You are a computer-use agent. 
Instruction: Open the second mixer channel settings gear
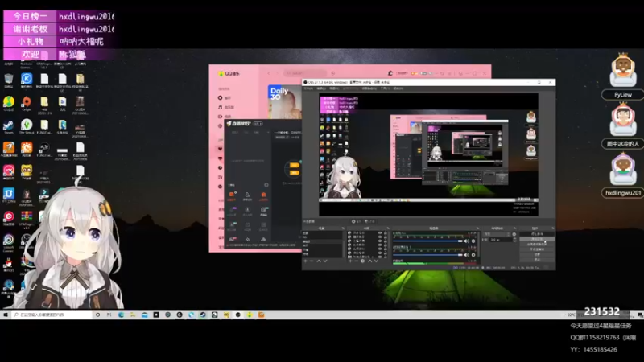coord(473,255)
